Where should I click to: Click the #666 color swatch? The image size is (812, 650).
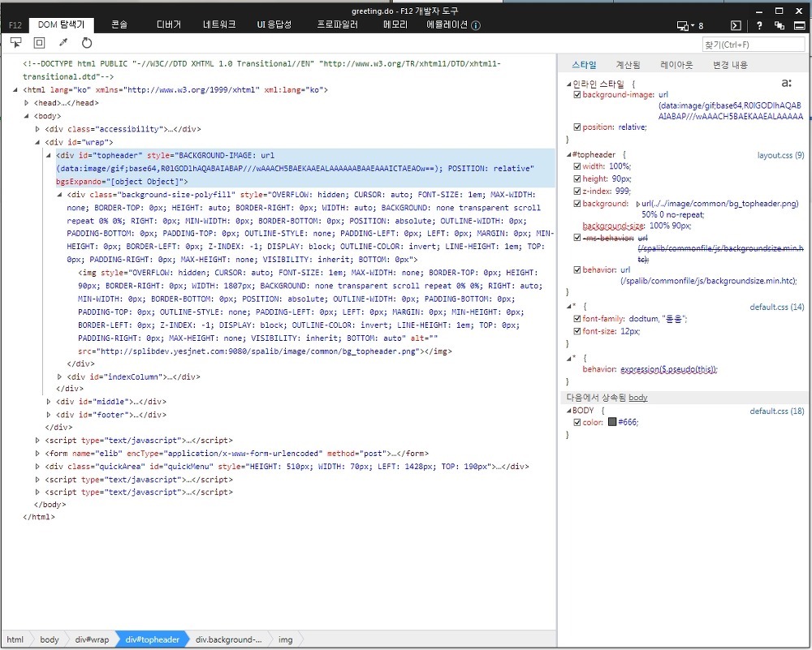click(612, 422)
